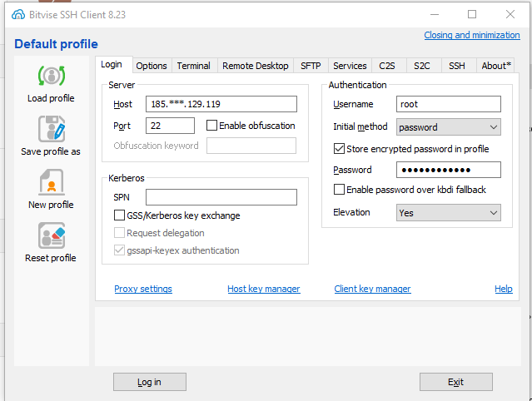Screen dimensions: 532x401
Task: Select the Remote Desktop tab
Action: [x=256, y=66]
